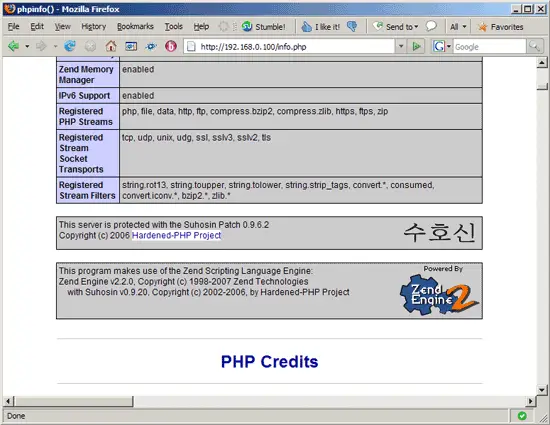Click the Zend Engine 2 logo
Screen dimensions: 550x425
[439, 295]
